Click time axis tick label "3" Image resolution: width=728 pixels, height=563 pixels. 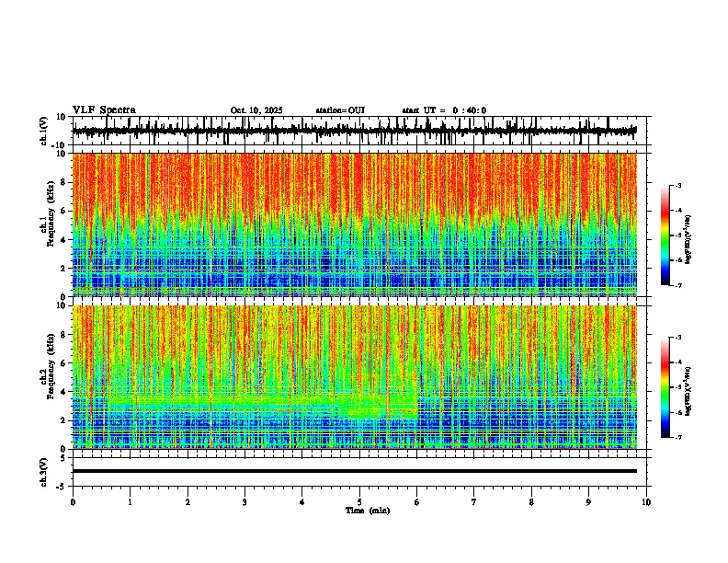245,502
